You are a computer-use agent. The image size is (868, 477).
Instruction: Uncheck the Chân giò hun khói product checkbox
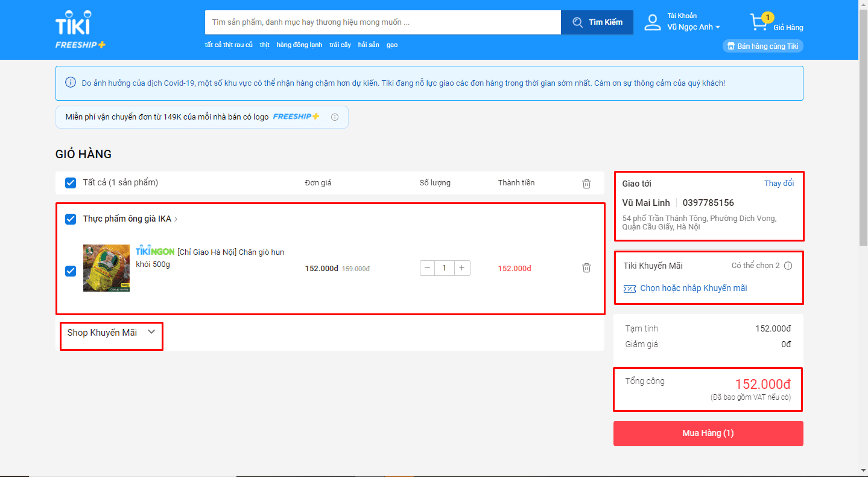pos(71,271)
